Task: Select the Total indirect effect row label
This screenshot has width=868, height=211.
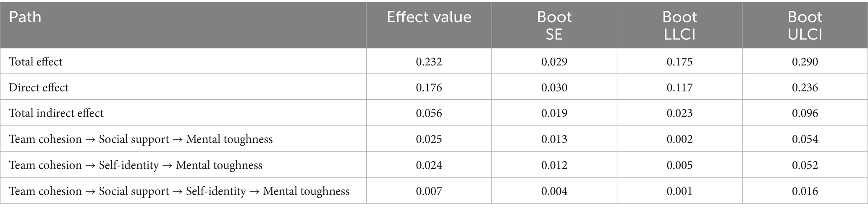Action: point(56,113)
